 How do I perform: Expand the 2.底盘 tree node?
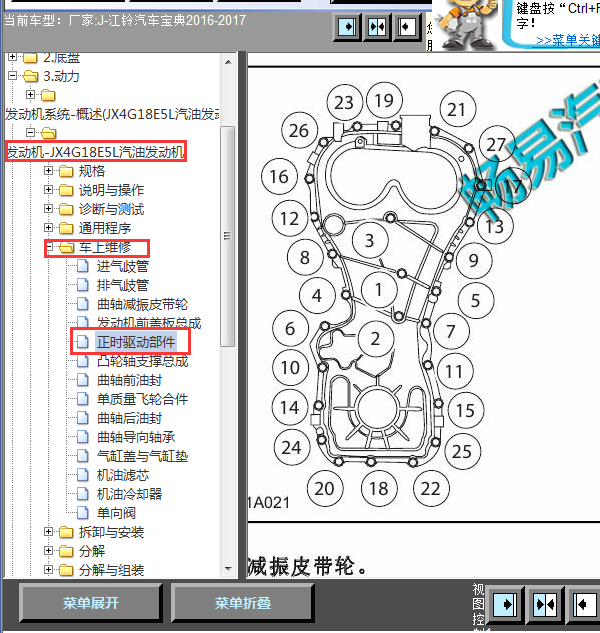pyautogui.click(x=13, y=57)
